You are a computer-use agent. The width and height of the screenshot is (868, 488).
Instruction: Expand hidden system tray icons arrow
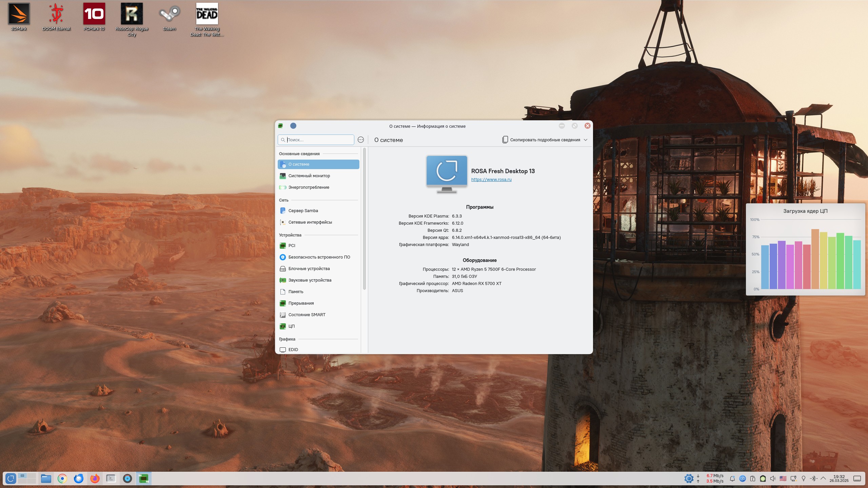823,479
